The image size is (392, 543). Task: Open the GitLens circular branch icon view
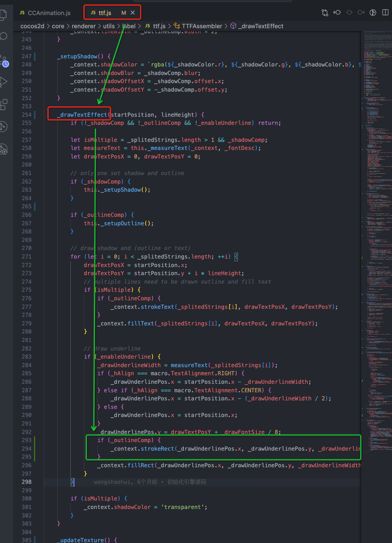(x=3, y=126)
